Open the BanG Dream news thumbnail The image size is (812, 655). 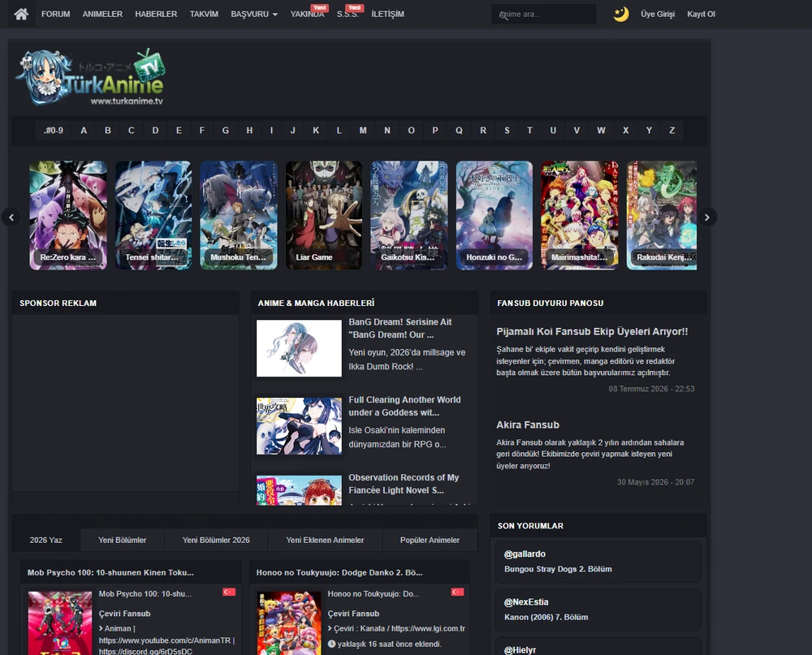(x=299, y=348)
